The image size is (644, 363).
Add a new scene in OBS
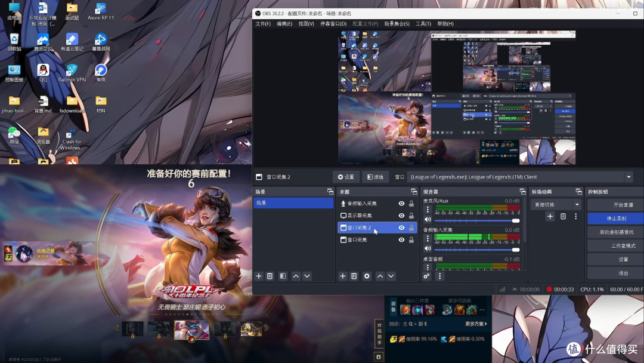(259, 276)
